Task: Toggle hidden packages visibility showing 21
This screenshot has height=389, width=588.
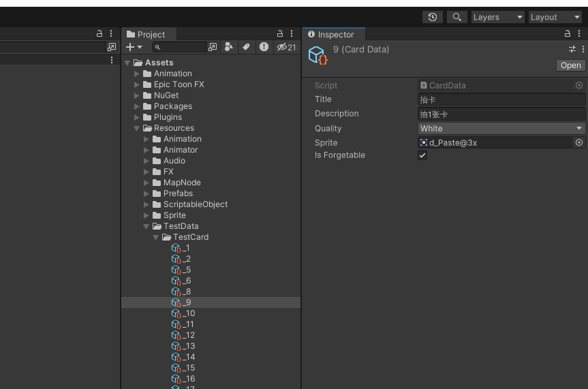Action: pyautogui.click(x=286, y=47)
